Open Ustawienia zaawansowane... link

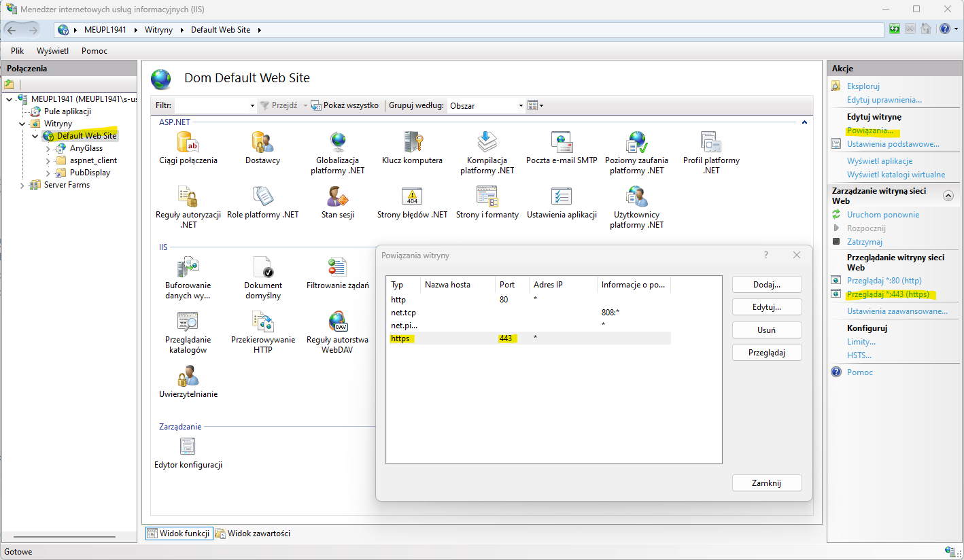coord(897,311)
